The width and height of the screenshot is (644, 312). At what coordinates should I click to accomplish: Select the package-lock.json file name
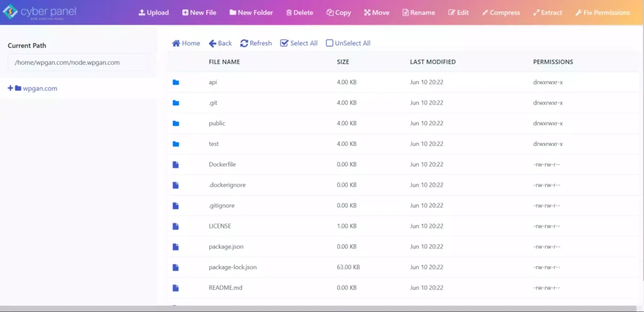233,267
